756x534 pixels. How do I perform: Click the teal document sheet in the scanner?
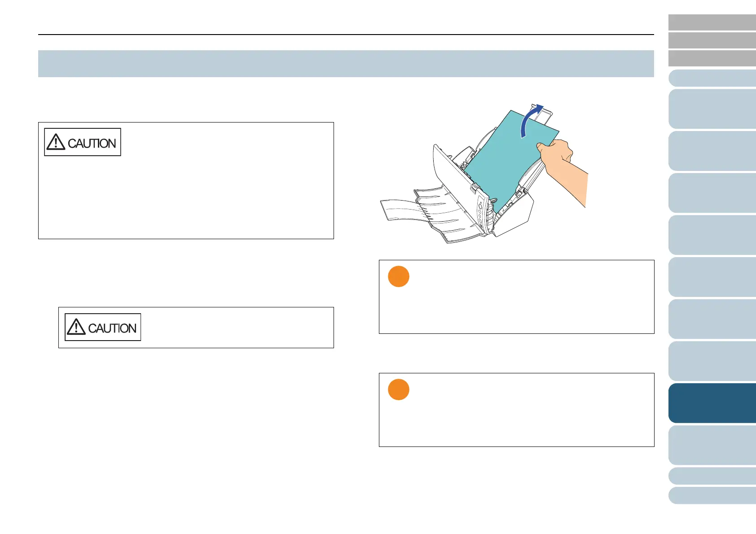(x=503, y=157)
